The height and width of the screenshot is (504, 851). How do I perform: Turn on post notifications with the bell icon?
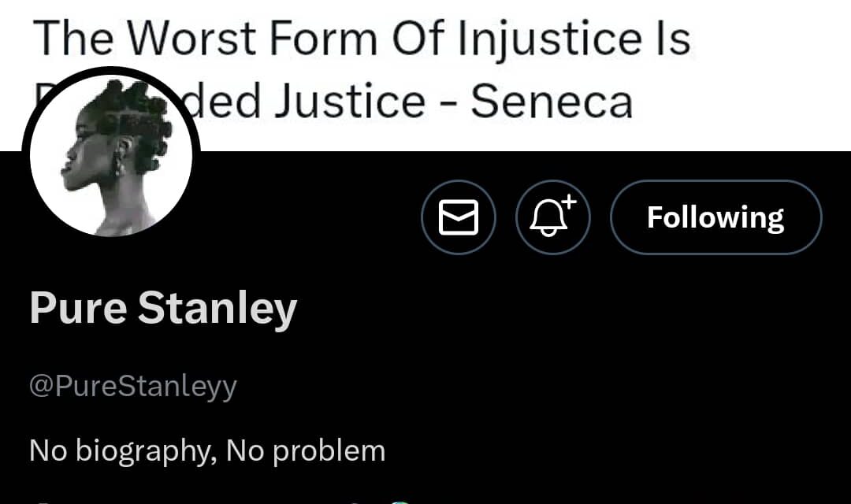(x=552, y=217)
